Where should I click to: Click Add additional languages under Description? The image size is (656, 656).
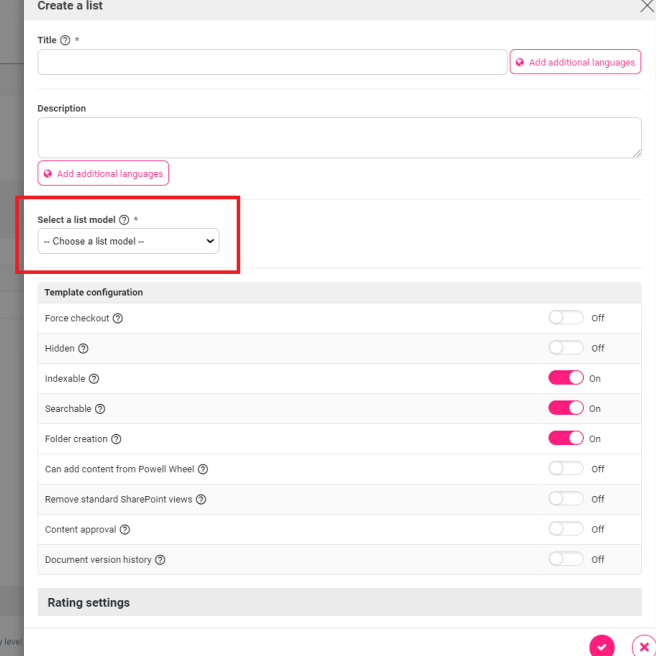(x=103, y=173)
